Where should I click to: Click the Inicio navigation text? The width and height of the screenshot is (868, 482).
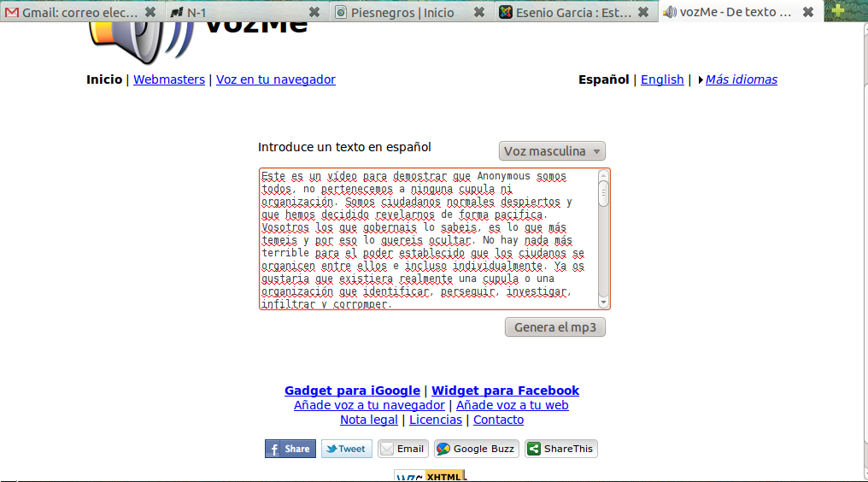[x=104, y=79]
